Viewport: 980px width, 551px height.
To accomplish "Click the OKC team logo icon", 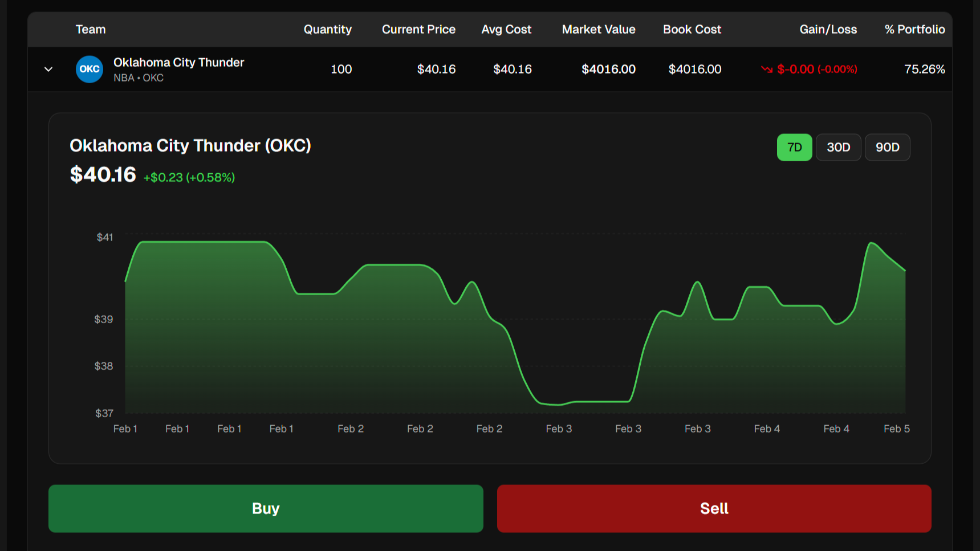I will tap(90, 70).
